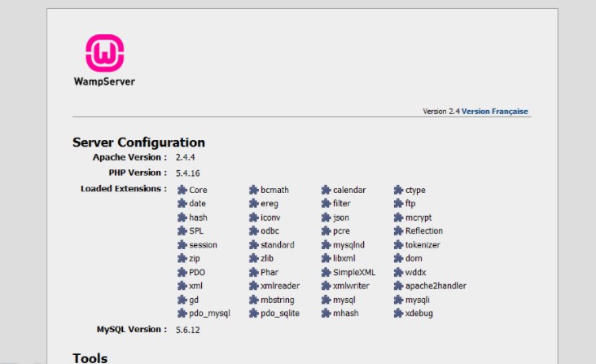Click puzzle icon beside apache2handler extension
This screenshot has width=596, height=364.
[x=398, y=286]
